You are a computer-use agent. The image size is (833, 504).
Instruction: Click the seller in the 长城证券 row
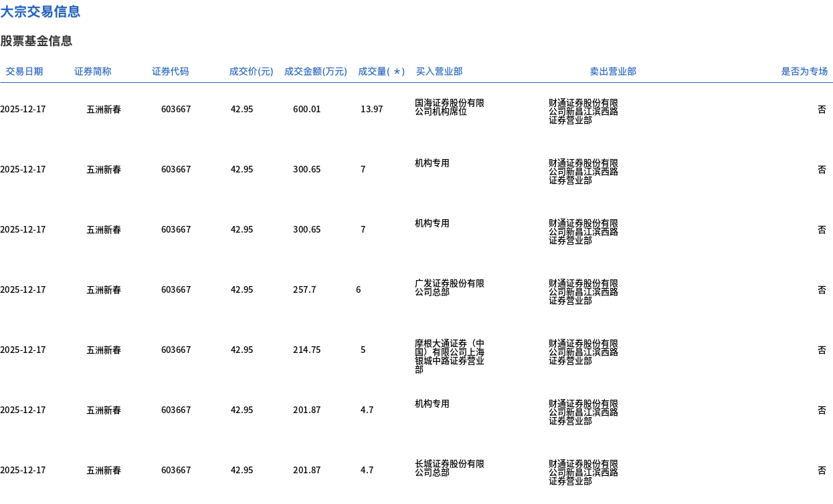pyautogui.click(x=583, y=473)
